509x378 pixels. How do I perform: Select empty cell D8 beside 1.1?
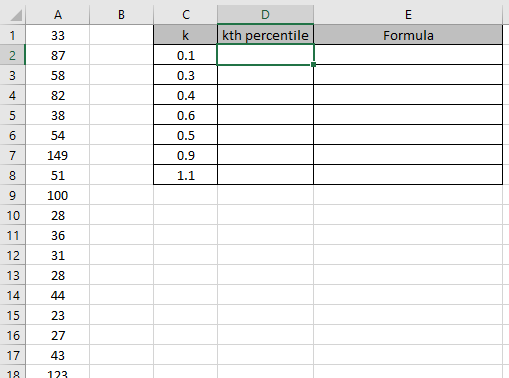265,175
